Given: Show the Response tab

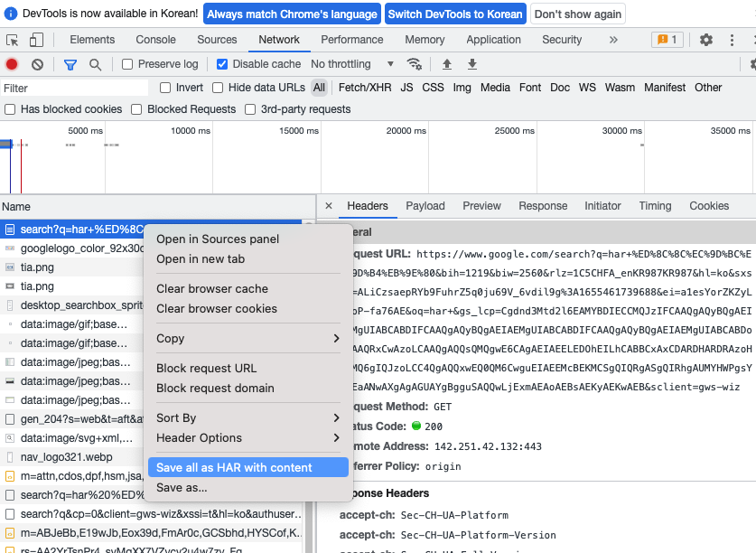Looking at the screenshot, I should [543, 206].
